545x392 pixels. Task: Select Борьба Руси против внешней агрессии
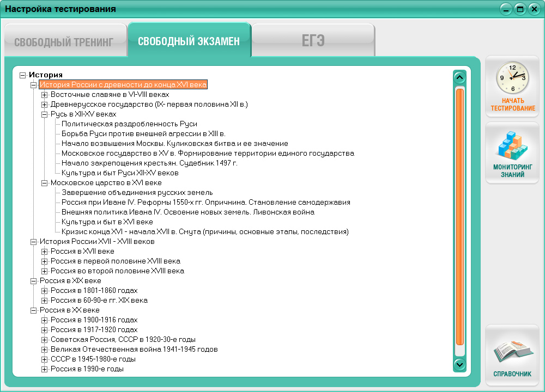143,134
